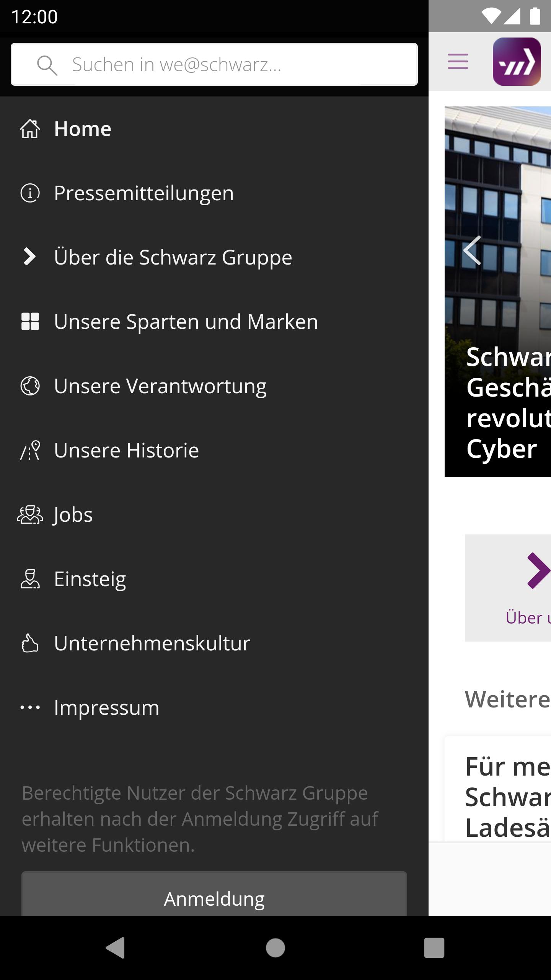The height and width of the screenshot is (980, 551).
Task: Tap the purple Schwarz Gruppe logo
Action: 517,62
